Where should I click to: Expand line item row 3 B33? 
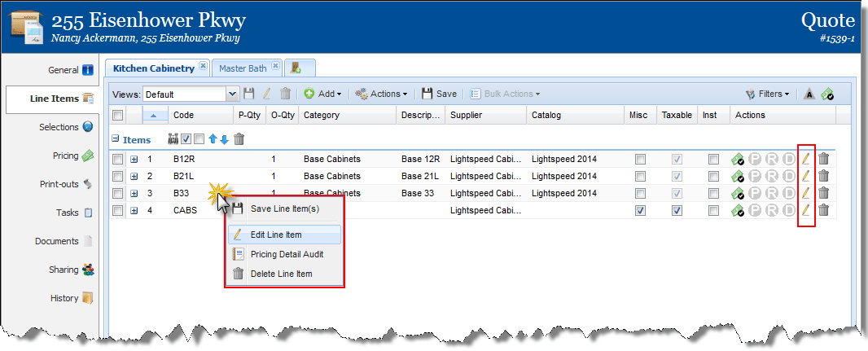[134, 194]
